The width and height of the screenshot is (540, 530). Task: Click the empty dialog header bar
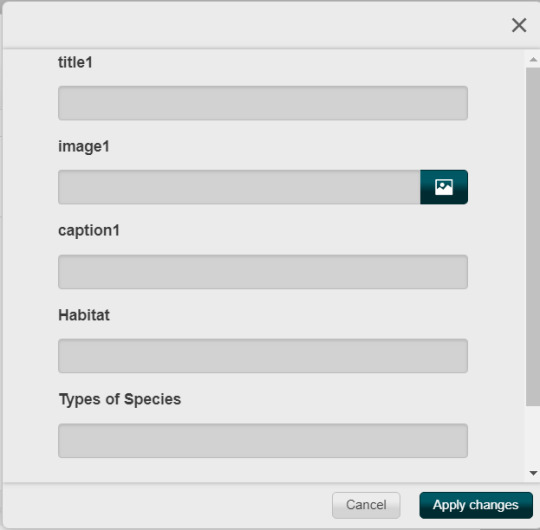click(255, 25)
